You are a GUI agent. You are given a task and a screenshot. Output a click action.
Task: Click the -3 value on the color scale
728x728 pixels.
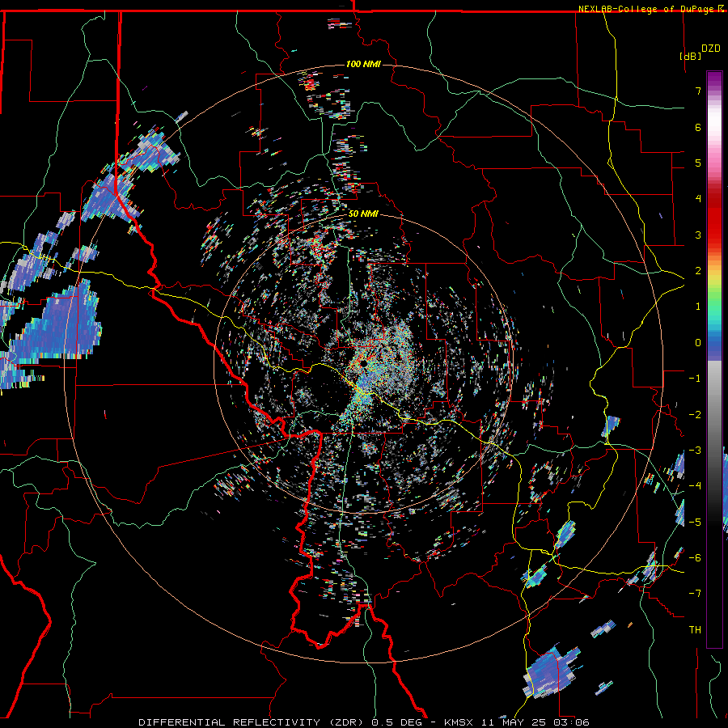[x=695, y=451]
